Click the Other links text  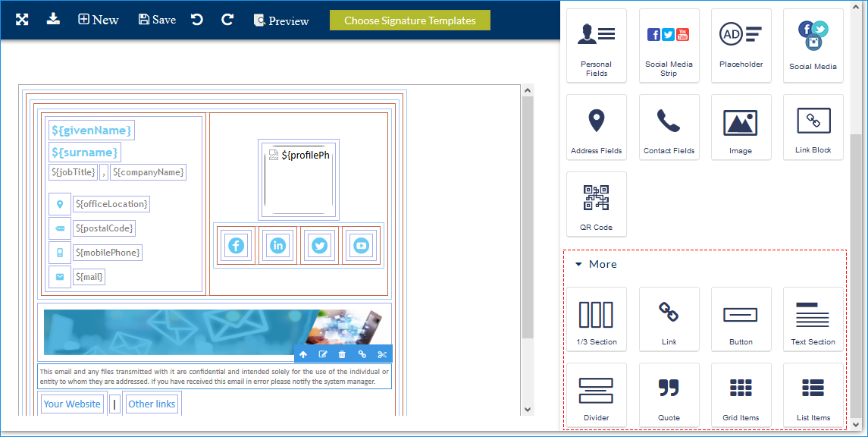click(x=152, y=404)
